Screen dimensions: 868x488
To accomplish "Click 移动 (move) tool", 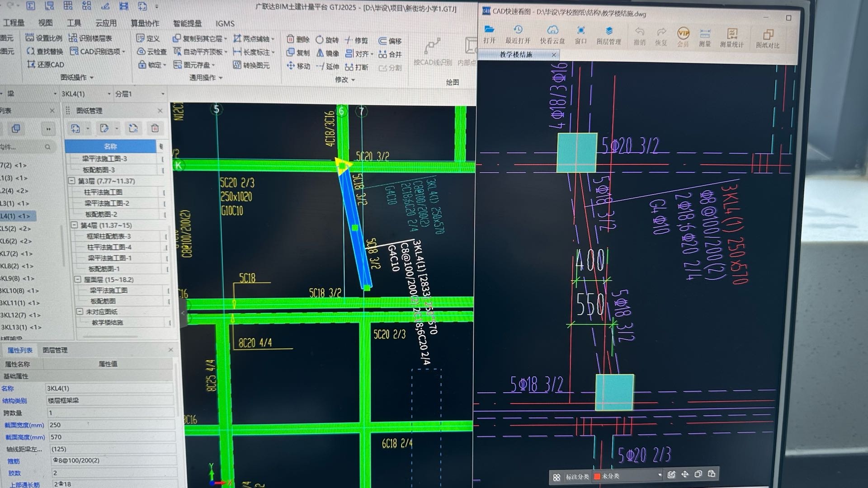I will coord(298,66).
